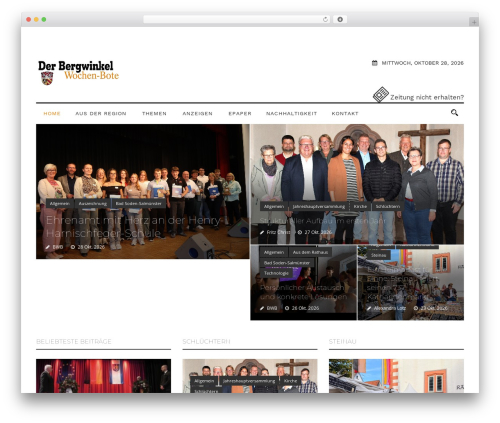
Task: Reload the page with the browser refresh icon
Action: pos(325,19)
